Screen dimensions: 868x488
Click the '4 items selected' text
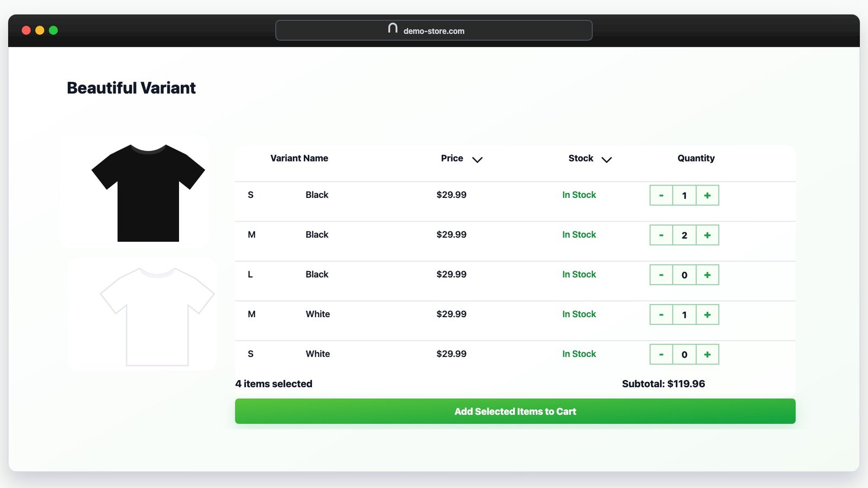(x=274, y=384)
